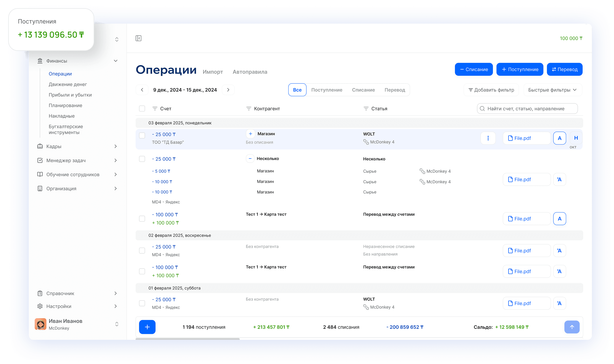Screen dimensions: 614x364
Task: Click the 'A' badge on the first row
Action: (560, 138)
